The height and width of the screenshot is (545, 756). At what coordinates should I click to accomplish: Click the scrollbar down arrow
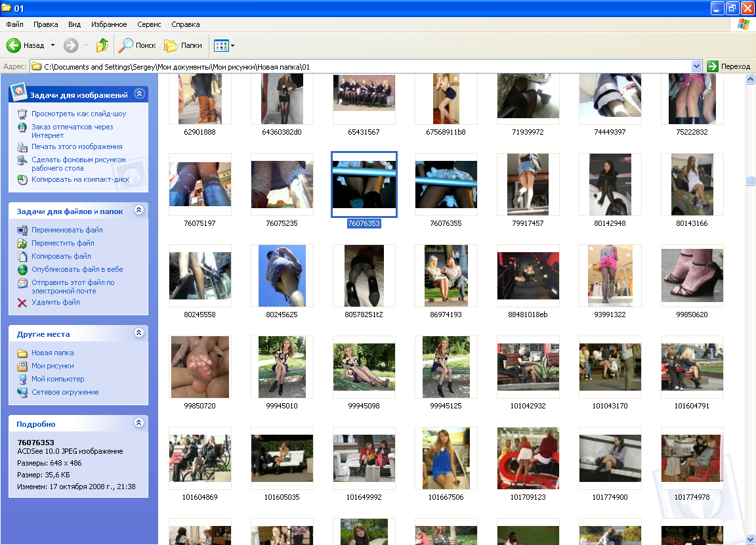tap(750, 539)
